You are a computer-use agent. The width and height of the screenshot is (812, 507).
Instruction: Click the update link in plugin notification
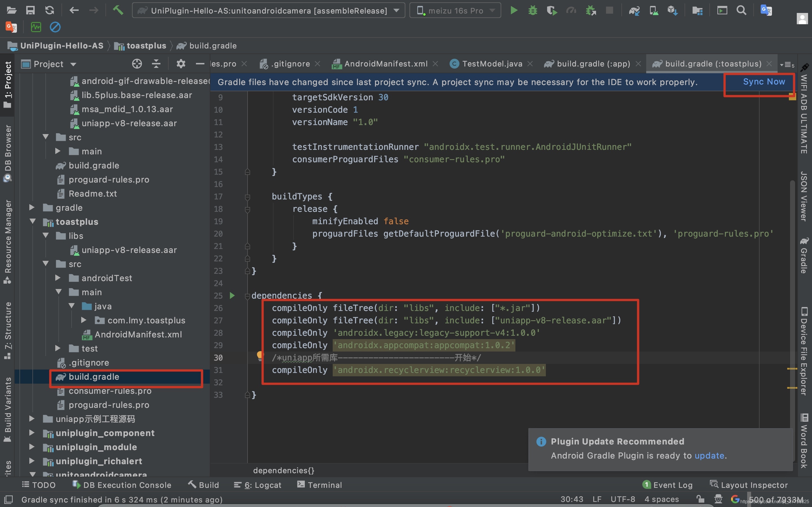pos(709,455)
